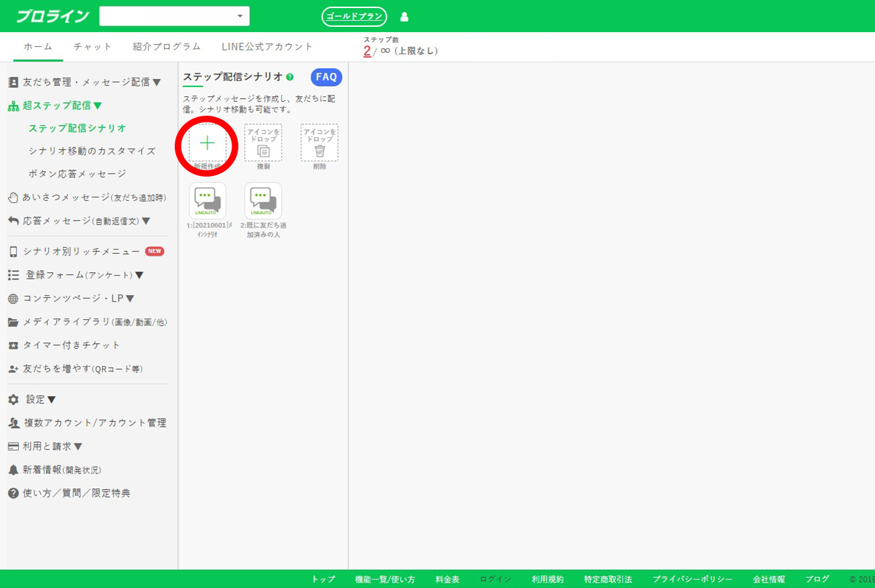
Task: Click the list icon beside 登録フォーム
Action: tap(13, 275)
